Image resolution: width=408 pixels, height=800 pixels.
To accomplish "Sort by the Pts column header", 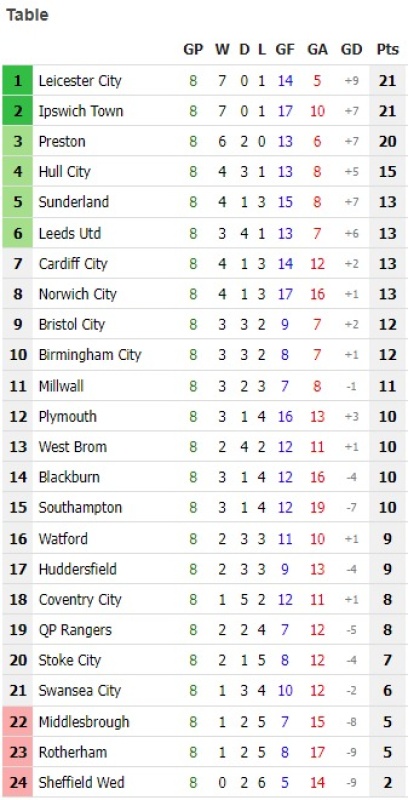I will [x=388, y=49].
